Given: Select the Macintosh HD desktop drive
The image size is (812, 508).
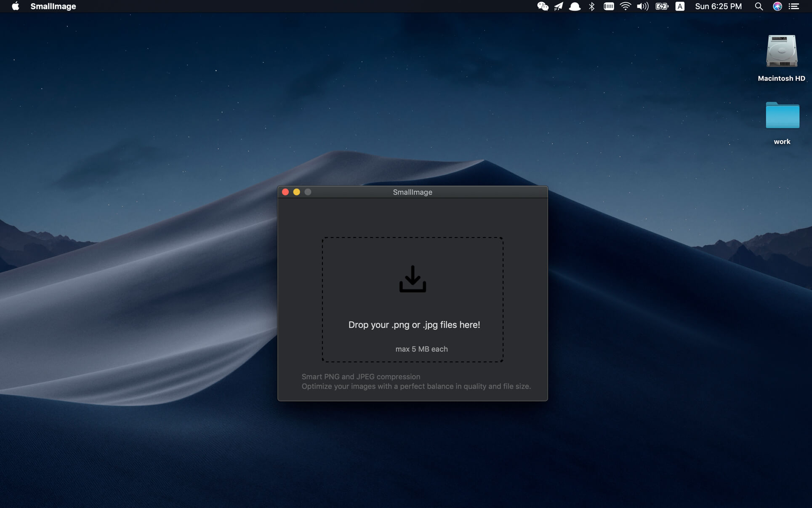Looking at the screenshot, I should (x=781, y=52).
